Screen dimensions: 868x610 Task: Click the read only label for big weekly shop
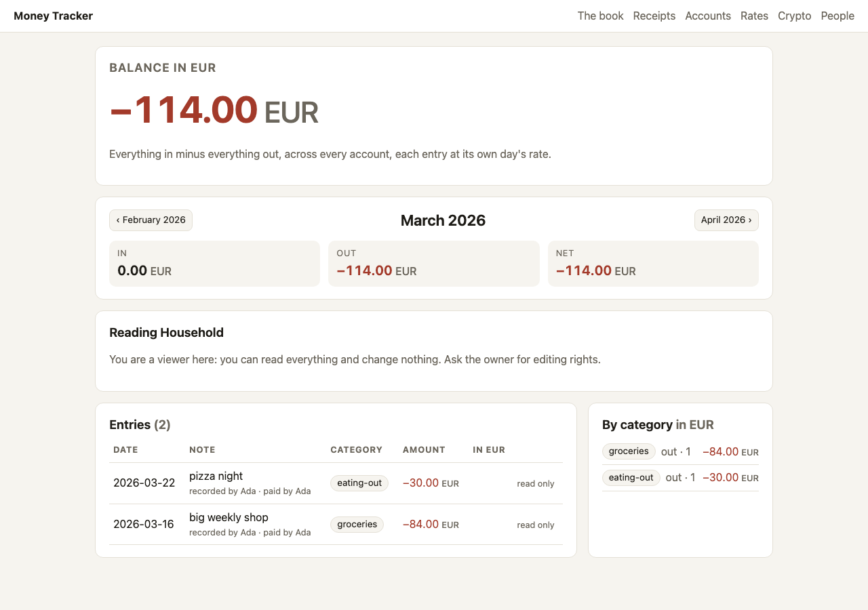click(x=536, y=525)
